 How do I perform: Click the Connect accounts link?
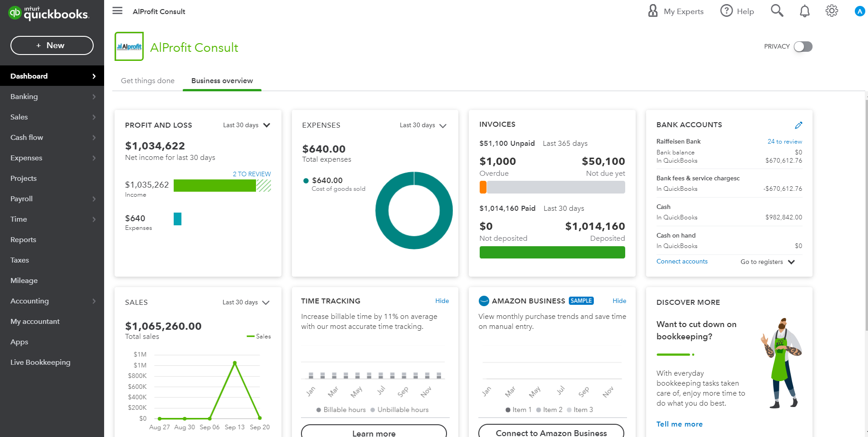[682, 262]
